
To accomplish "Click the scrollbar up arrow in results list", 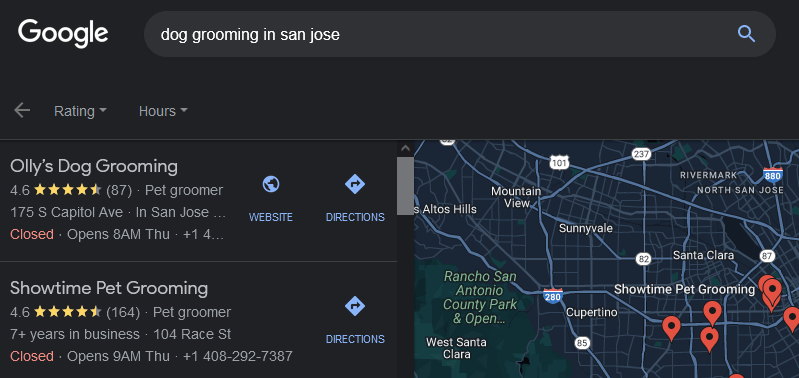I will [x=405, y=148].
